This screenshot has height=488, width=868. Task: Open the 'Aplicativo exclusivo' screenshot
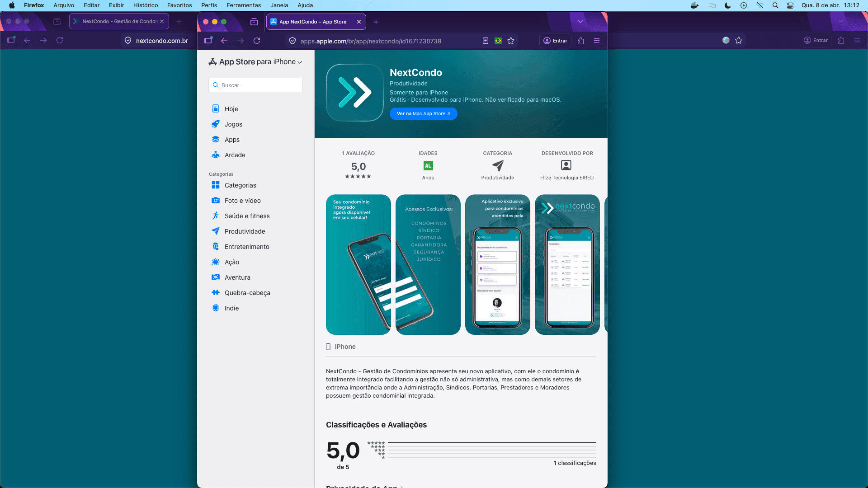498,265
